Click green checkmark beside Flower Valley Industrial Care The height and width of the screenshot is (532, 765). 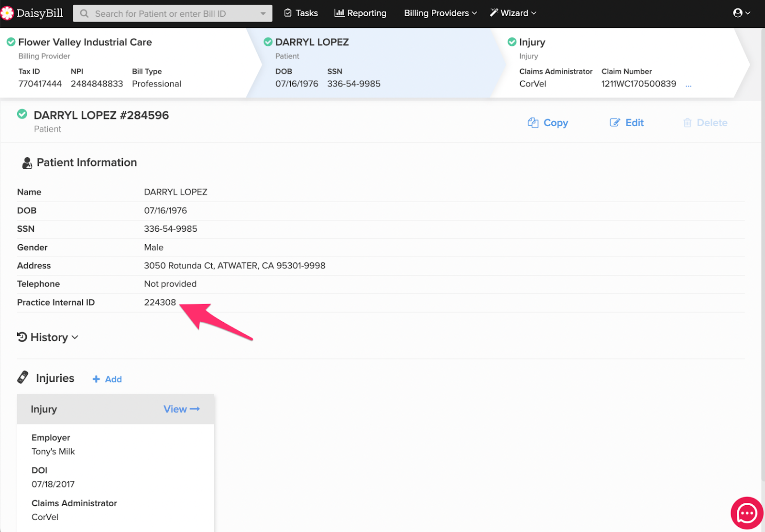[11, 42]
